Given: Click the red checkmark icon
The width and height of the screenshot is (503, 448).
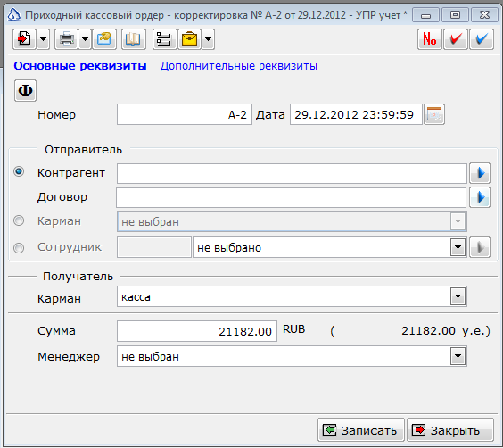Looking at the screenshot, I should (456, 39).
